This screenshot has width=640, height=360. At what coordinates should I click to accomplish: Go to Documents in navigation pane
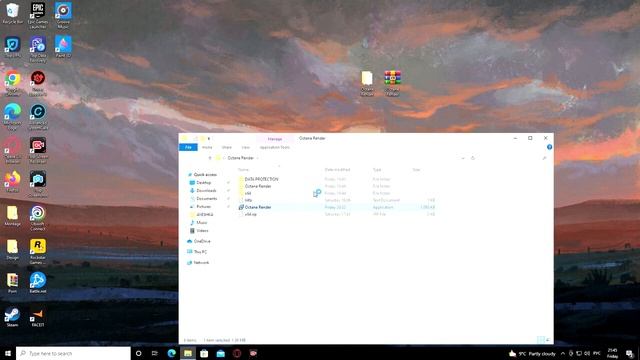207,199
